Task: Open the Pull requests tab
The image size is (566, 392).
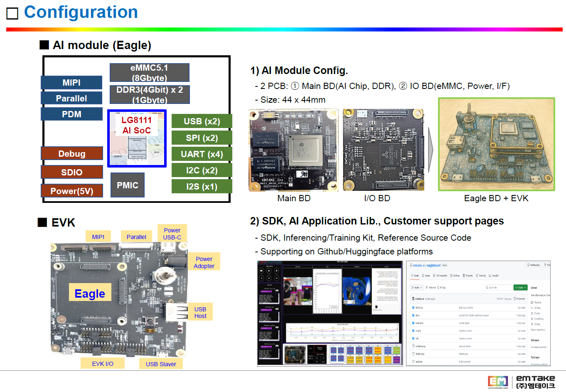Action: pos(440,276)
